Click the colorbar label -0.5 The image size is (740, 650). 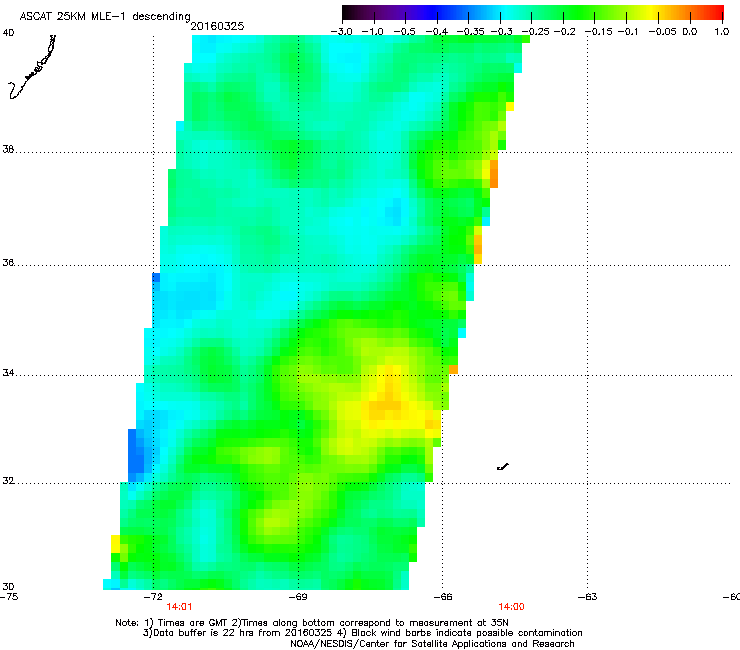(x=404, y=32)
